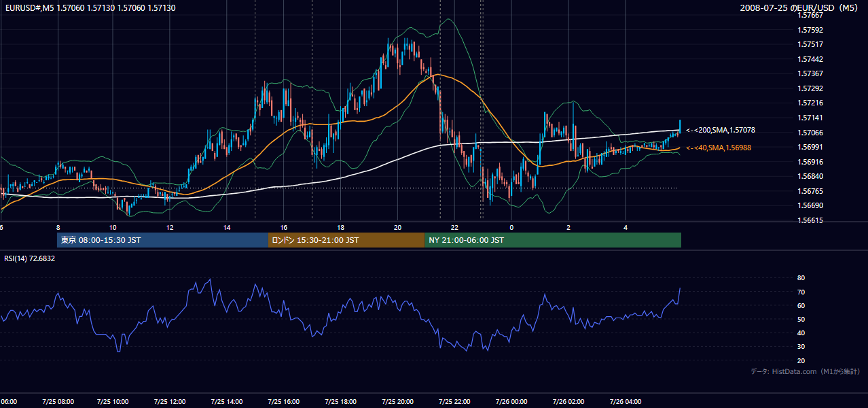Click RSI axis level 20
Screen dimensions: 868x408
point(801,360)
